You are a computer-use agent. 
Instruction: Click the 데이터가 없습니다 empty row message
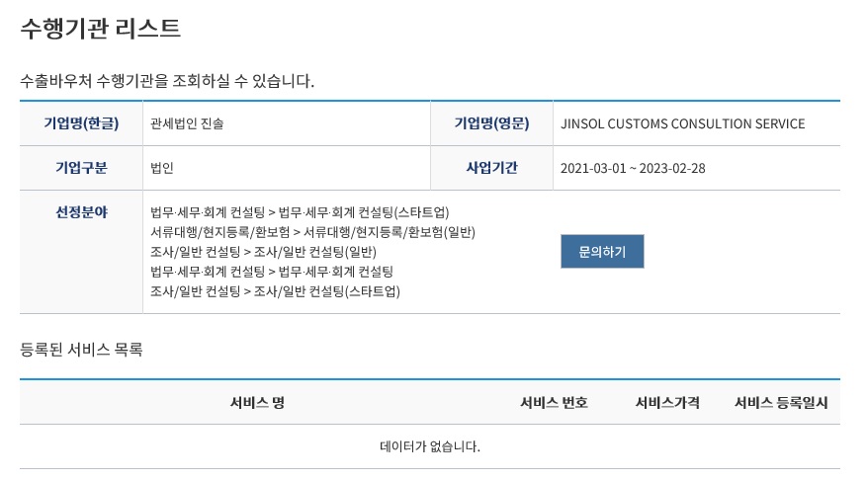(x=430, y=446)
